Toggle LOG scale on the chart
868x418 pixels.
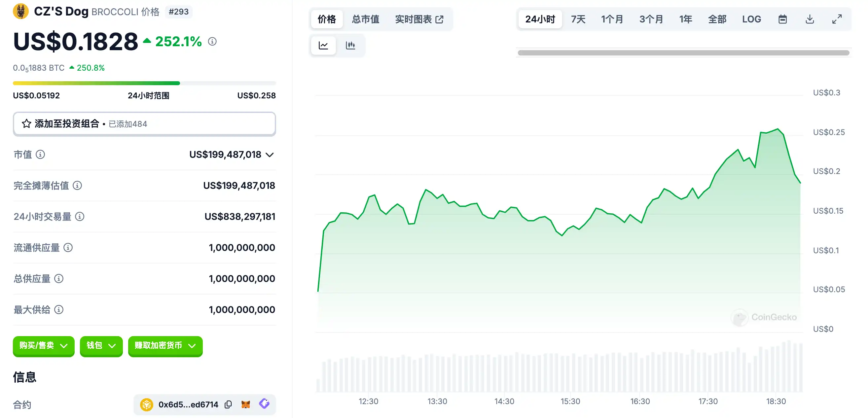point(751,19)
